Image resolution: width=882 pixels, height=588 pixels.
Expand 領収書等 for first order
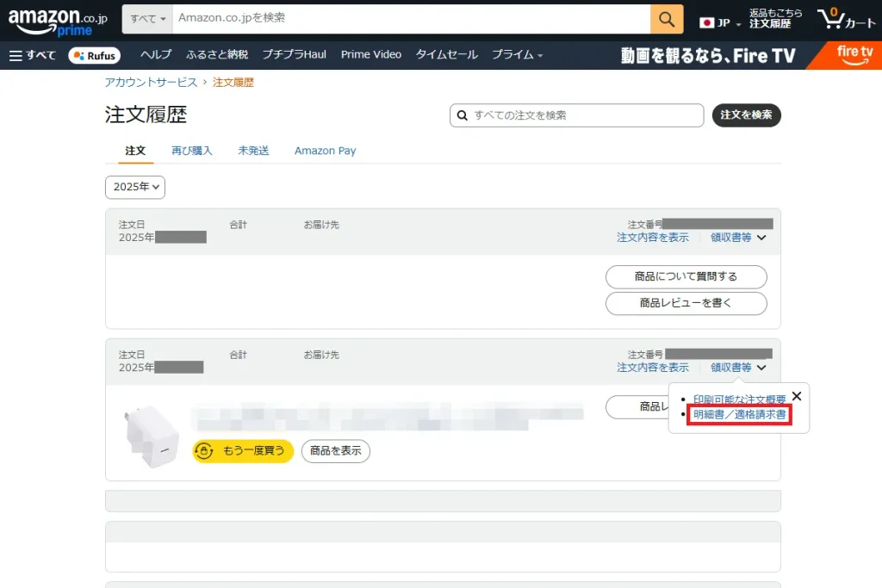[x=738, y=238]
